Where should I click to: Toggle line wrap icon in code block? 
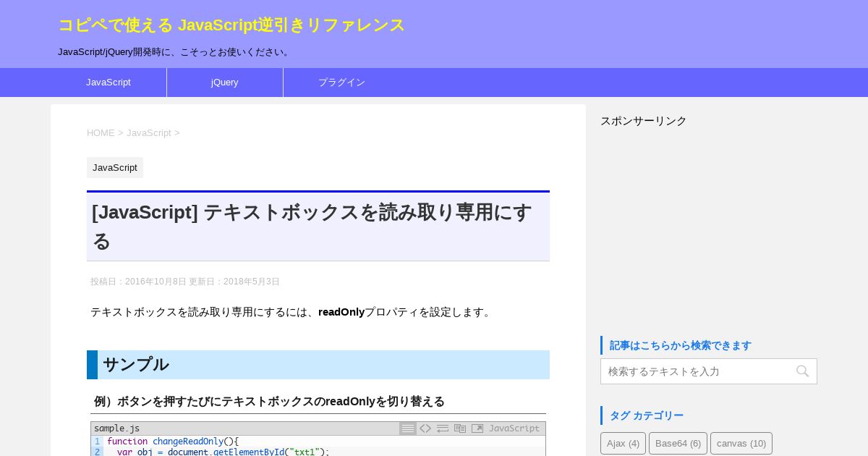tap(443, 428)
